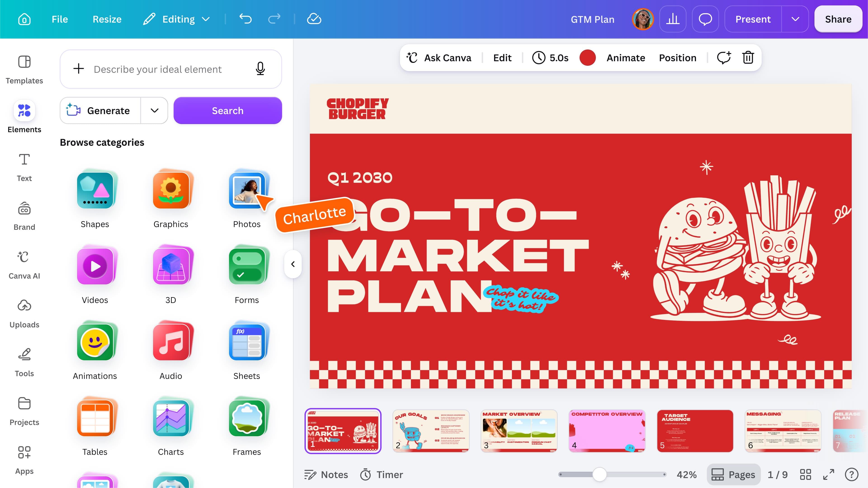Open the Animate options
The height and width of the screenshot is (488, 868).
[626, 58]
